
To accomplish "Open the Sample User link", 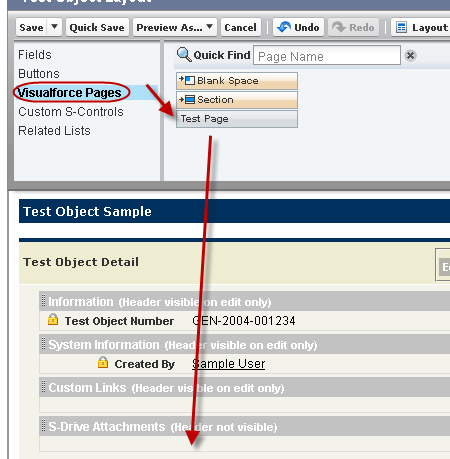I will 229,364.
